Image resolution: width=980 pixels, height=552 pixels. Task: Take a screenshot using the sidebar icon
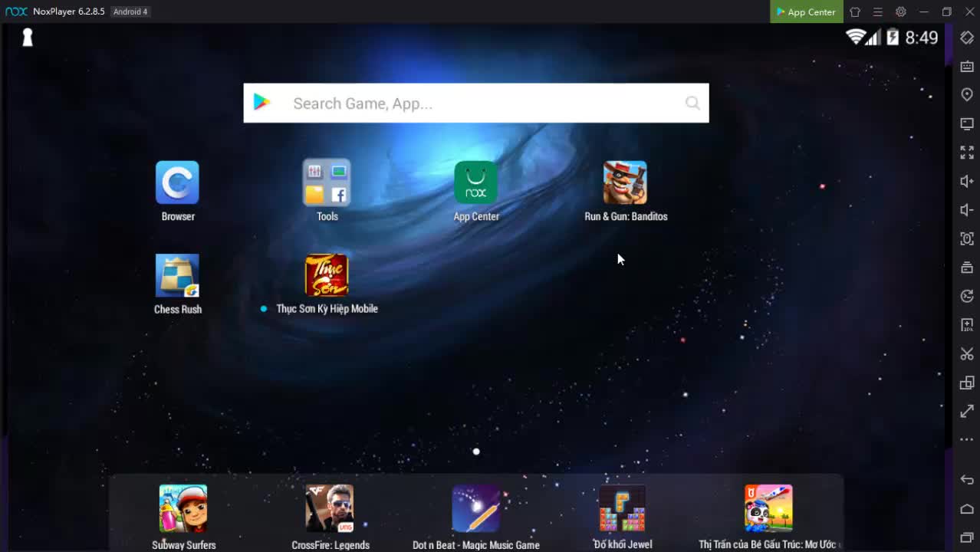[967, 238]
